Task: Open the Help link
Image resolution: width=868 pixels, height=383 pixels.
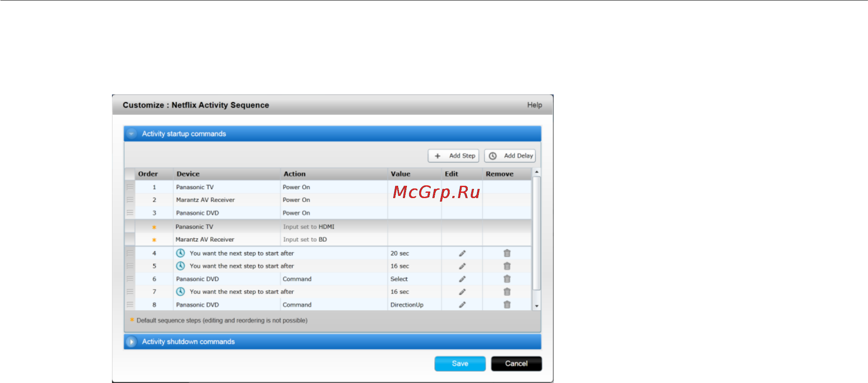Action: (x=535, y=105)
